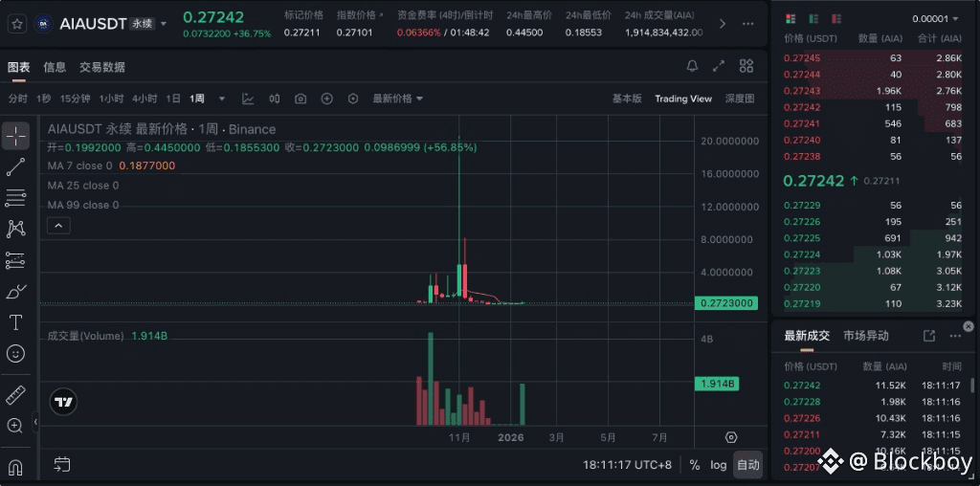Add AIAUSDT to favorites with star icon
Screen dimensions: 980x486
(x=17, y=24)
